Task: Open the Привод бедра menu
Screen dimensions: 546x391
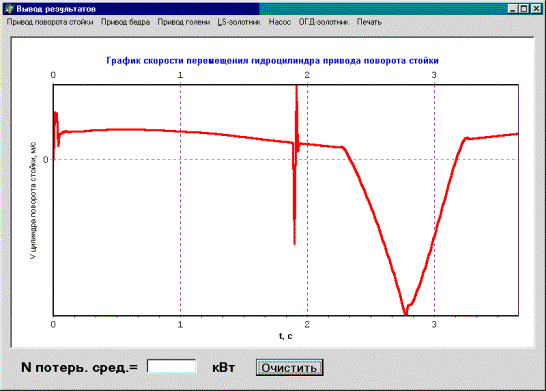Action: tap(125, 22)
